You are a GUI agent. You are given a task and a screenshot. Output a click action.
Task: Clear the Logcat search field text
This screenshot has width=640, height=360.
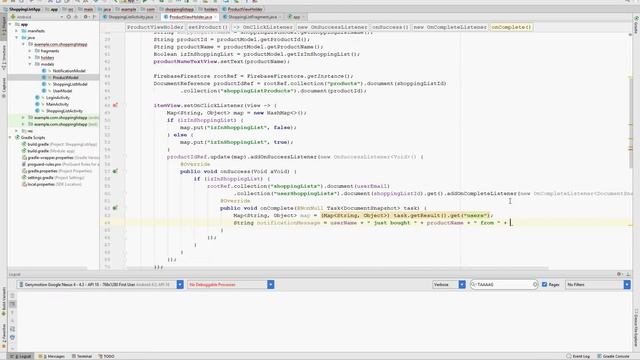coord(535,284)
